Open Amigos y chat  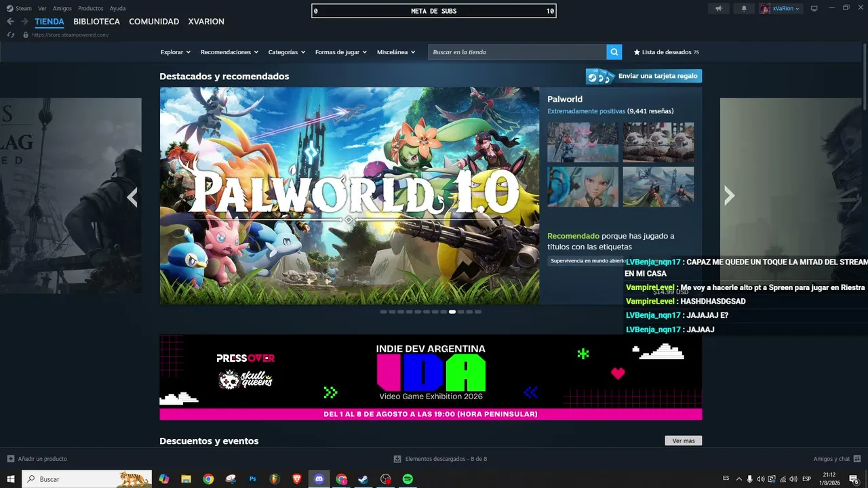pos(831,459)
